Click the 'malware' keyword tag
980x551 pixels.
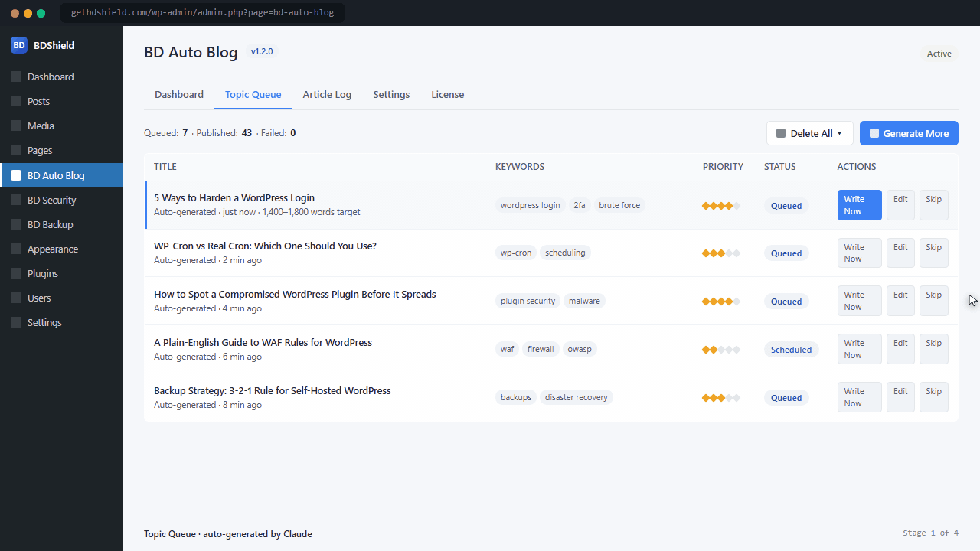point(584,301)
